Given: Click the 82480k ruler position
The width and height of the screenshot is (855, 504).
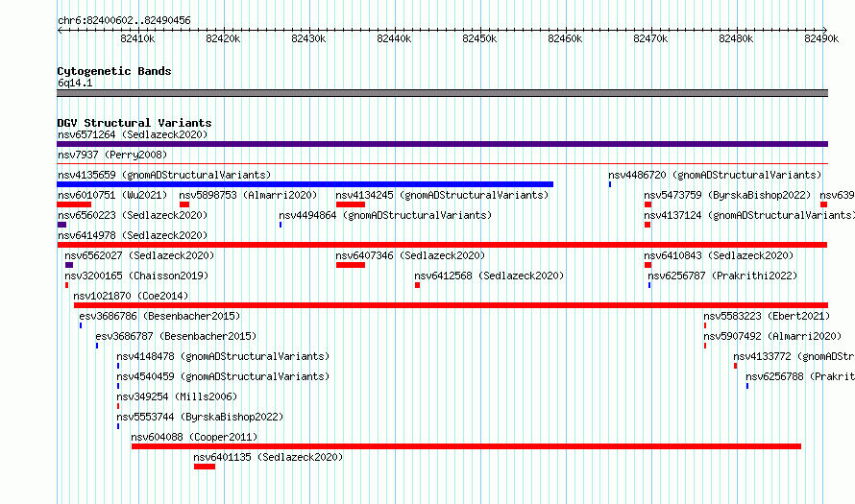Looking at the screenshot, I should coord(737,38).
